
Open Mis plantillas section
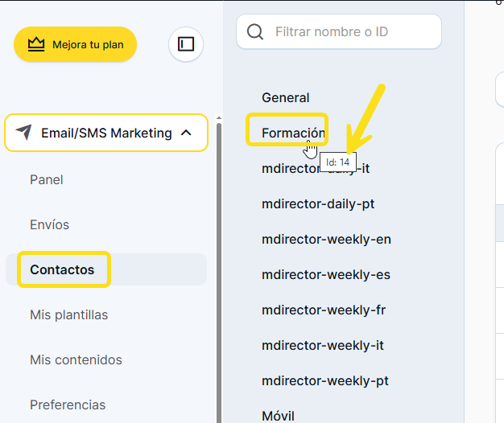[x=68, y=314]
